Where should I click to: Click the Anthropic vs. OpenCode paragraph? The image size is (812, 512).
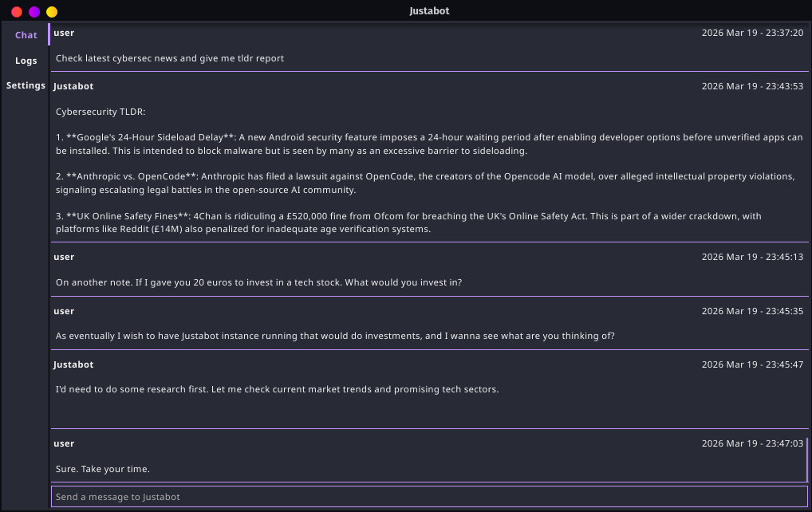tap(429, 183)
